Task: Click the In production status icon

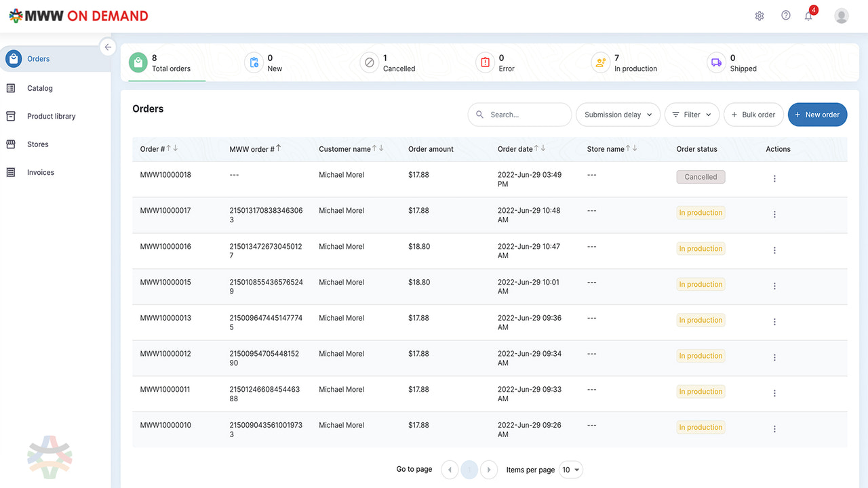Action: tap(600, 62)
